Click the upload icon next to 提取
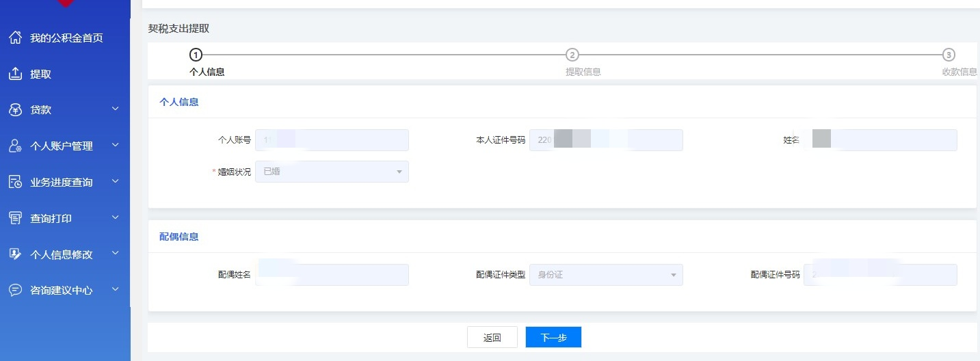 click(15, 74)
